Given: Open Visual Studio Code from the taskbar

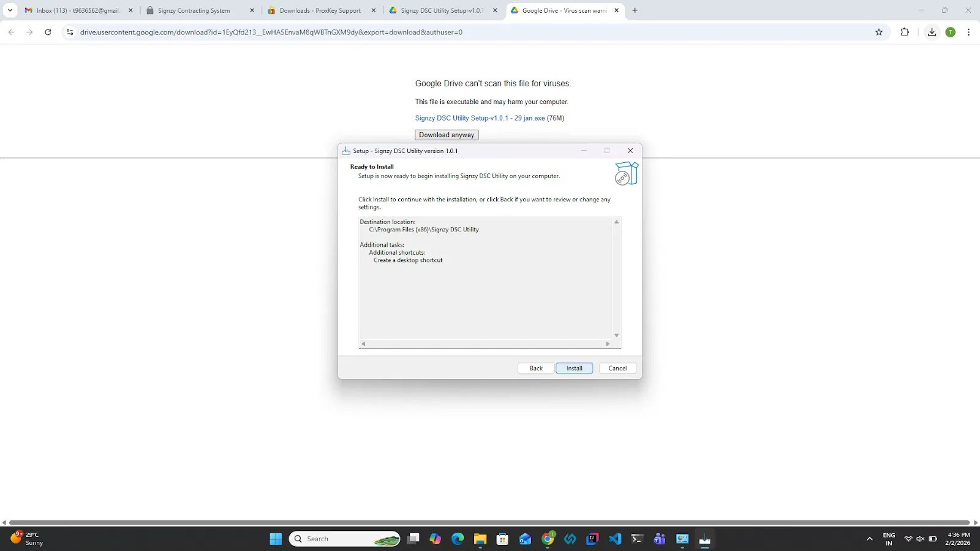Looking at the screenshot, I should (615, 539).
